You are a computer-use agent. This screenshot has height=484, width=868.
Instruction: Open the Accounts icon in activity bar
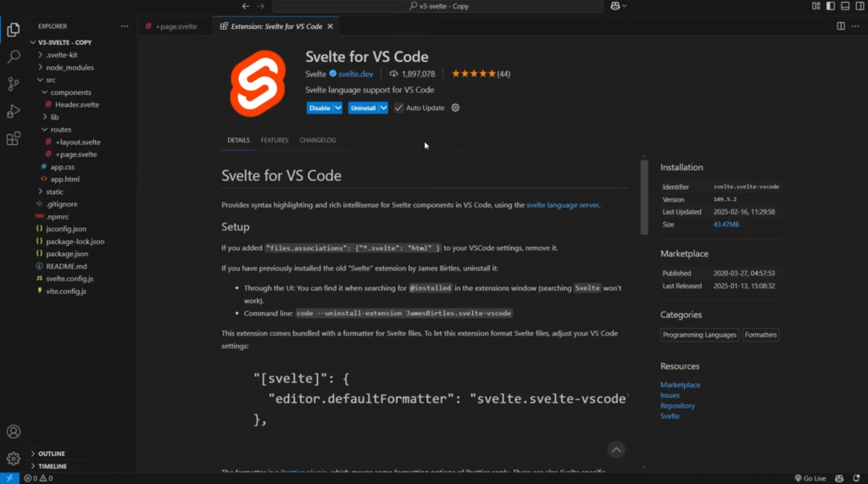(x=14, y=431)
